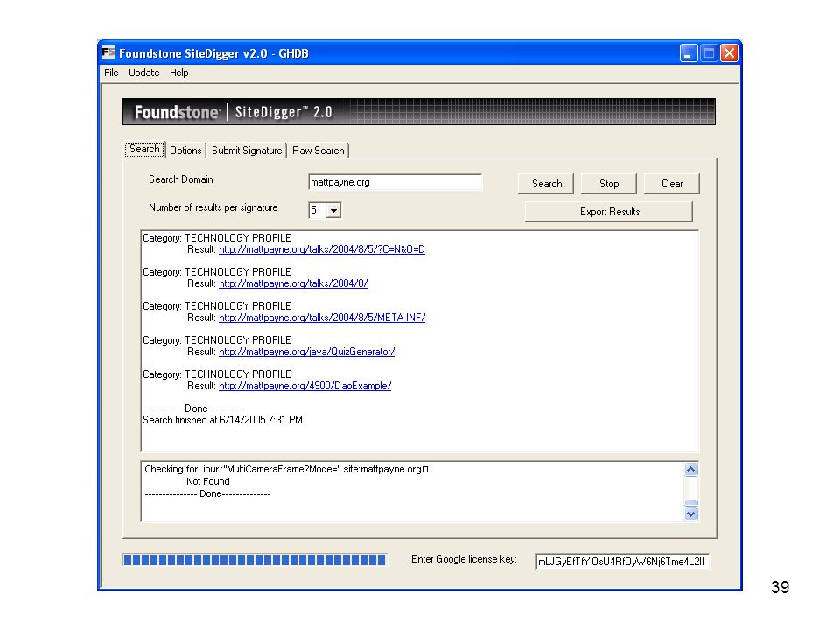Click the 'Search Domain' label
This screenshot has width=840, height=630.
click(x=180, y=179)
